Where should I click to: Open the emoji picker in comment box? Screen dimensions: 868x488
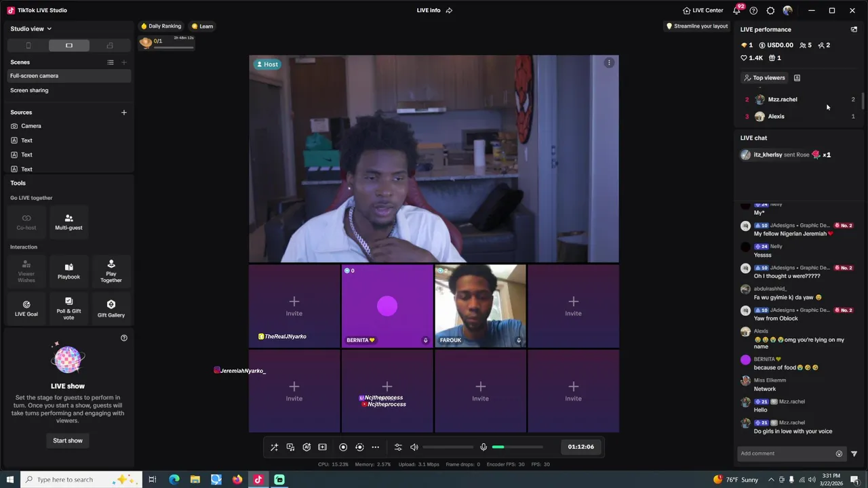[x=839, y=454]
